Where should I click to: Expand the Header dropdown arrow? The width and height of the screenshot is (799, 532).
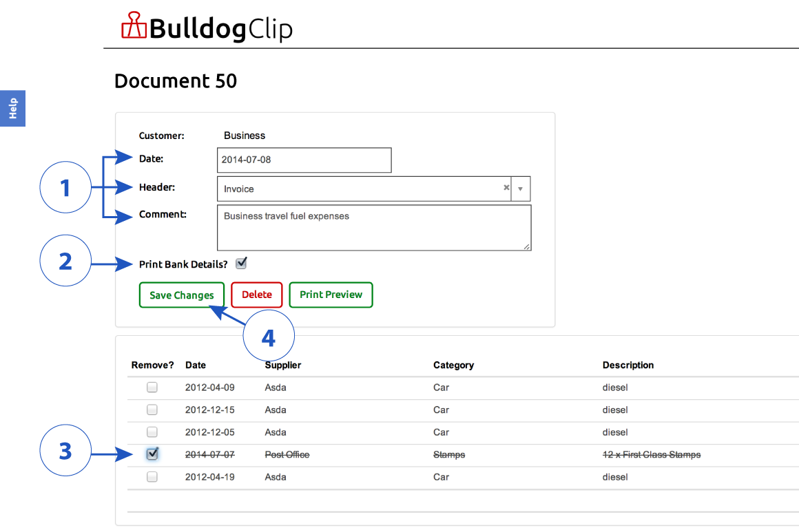pos(520,189)
